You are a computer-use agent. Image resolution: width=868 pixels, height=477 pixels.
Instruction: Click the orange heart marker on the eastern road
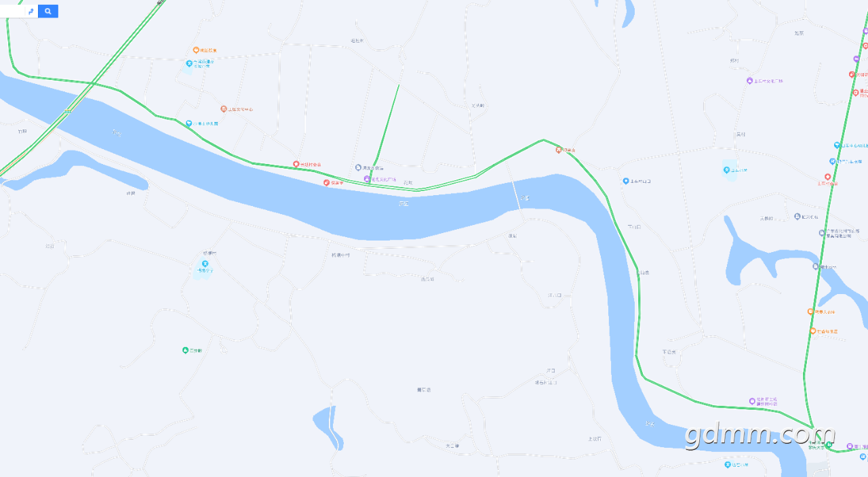812,331
